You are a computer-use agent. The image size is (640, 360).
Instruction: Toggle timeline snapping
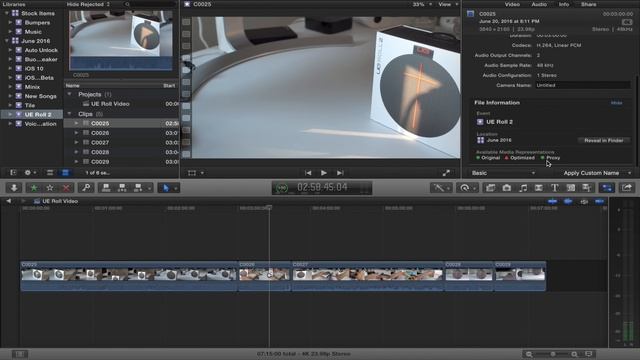(600, 201)
